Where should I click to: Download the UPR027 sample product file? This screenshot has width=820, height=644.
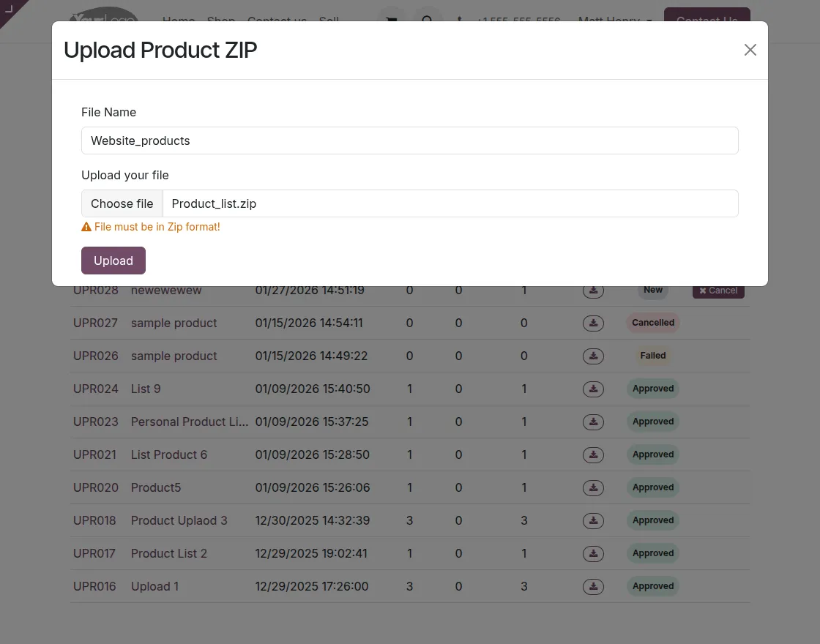click(593, 323)
